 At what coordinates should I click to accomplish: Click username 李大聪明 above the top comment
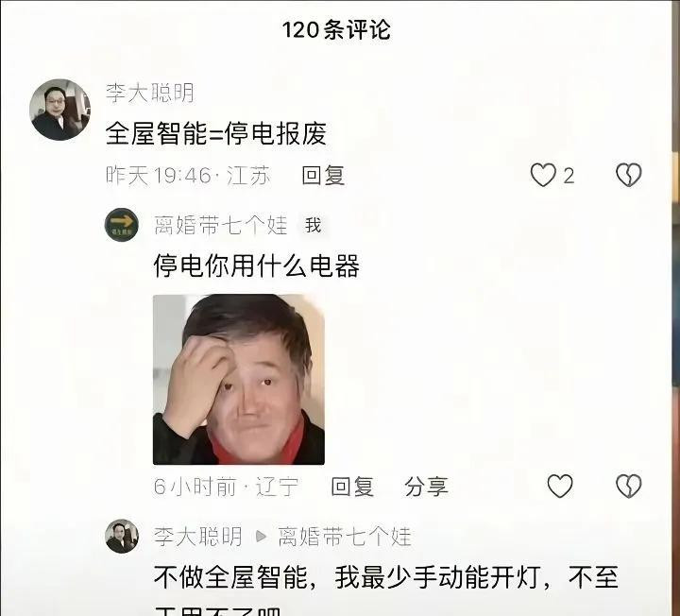point(150,93)
